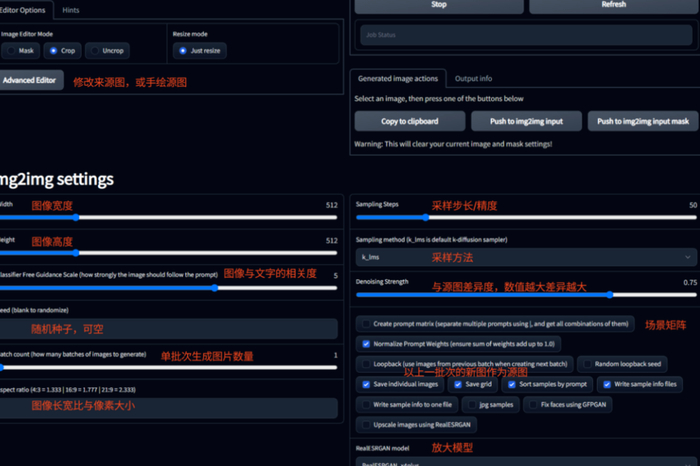Uncheck the Save grid option
The image size is (700, 466).
point(458,384)
